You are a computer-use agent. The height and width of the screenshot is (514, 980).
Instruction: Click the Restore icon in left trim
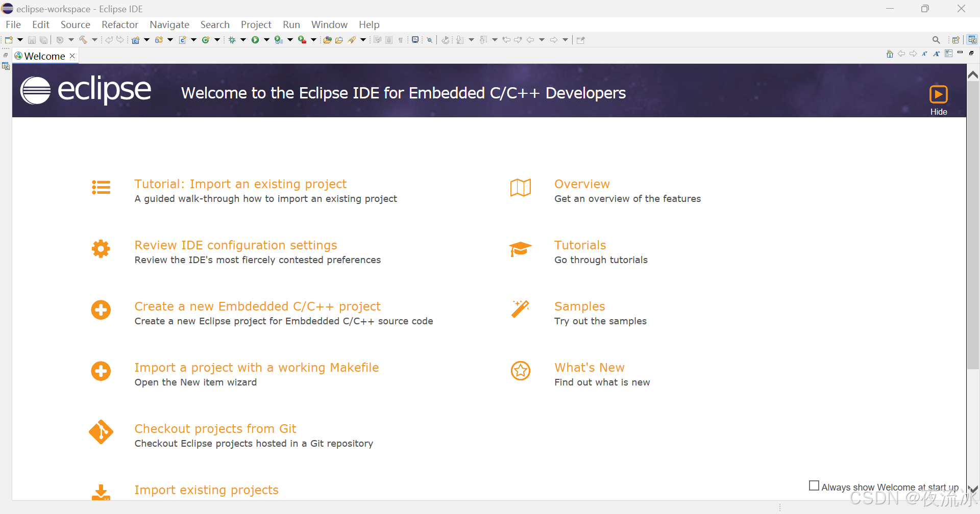(x=6, y=55)
